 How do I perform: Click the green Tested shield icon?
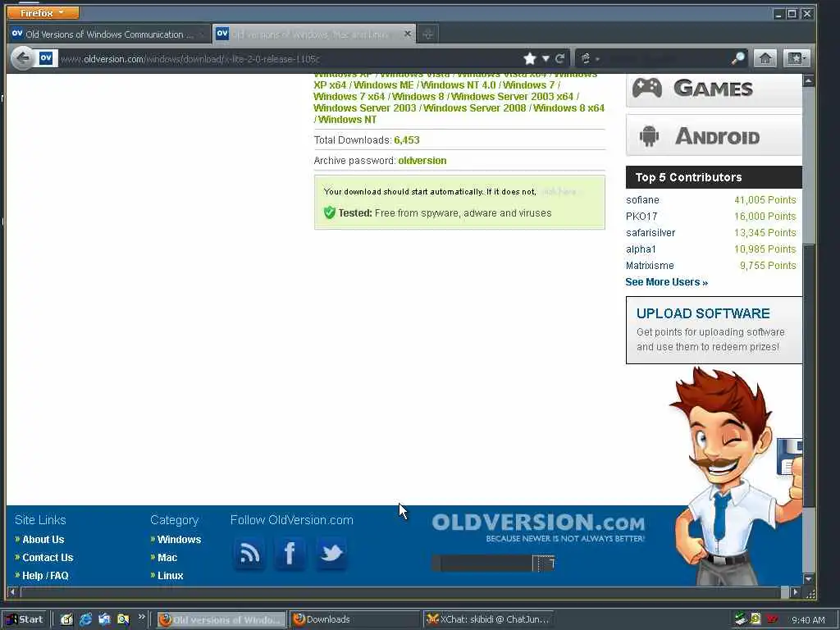click(x=330, y=212)
